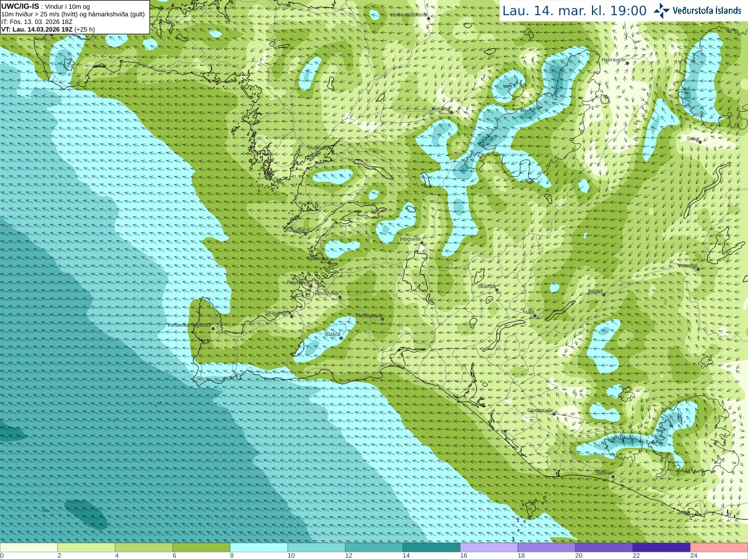This screenshot has height=560, width=748.
Task: Click the legend scale label '24'
Action: [694, 556]
